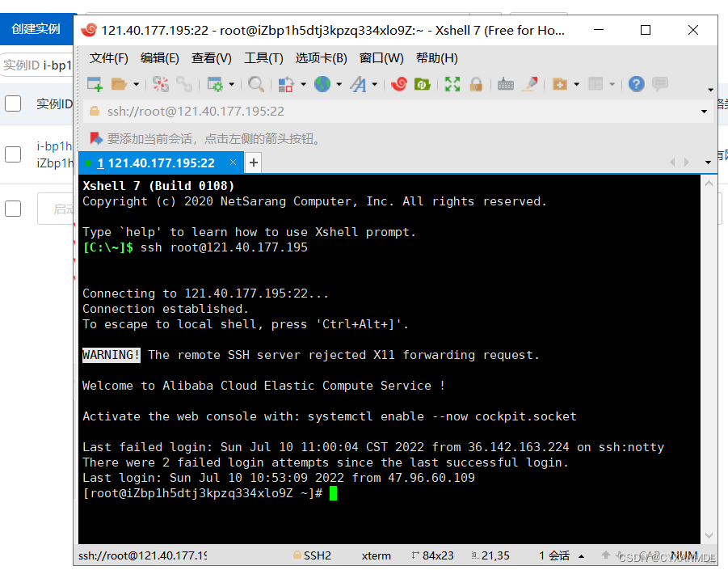This screenshot has width=728, height=570.
Task: Click the 21,35 cursor position indicator
Action: click(490, 555)
